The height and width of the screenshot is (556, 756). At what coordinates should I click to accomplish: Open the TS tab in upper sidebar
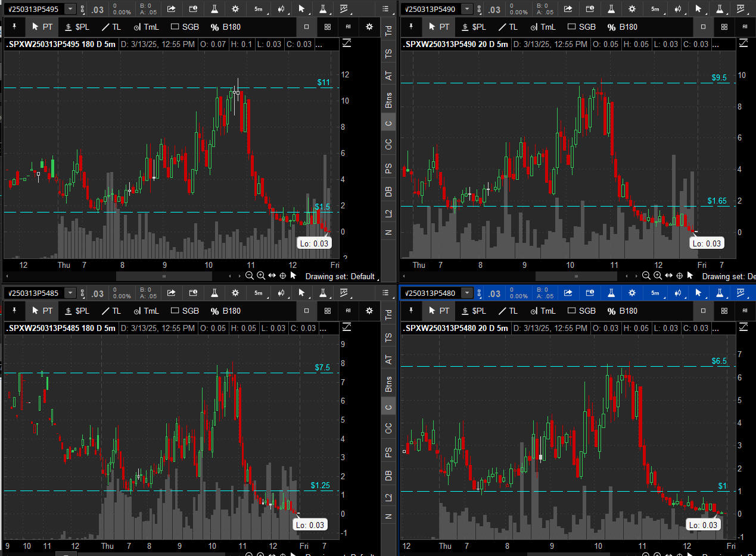(x=388, y=53)
